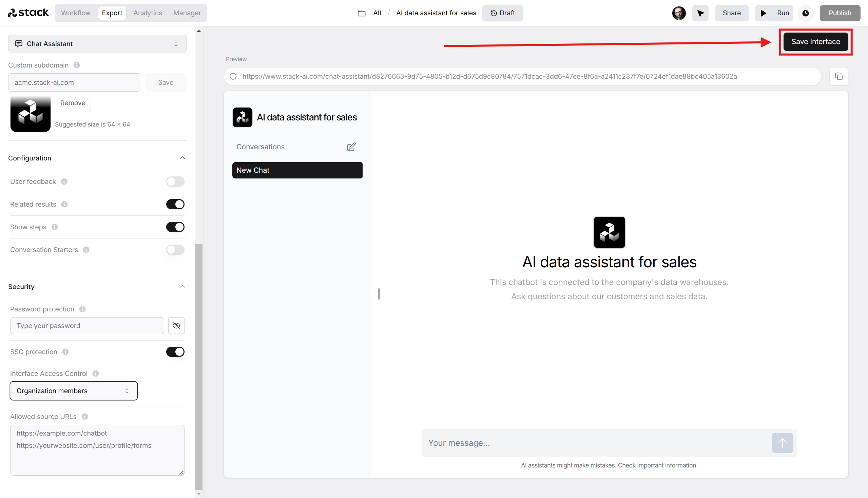Click the Save Interface button
This screenshot has height=498, width=868.
tap(815, 41)
